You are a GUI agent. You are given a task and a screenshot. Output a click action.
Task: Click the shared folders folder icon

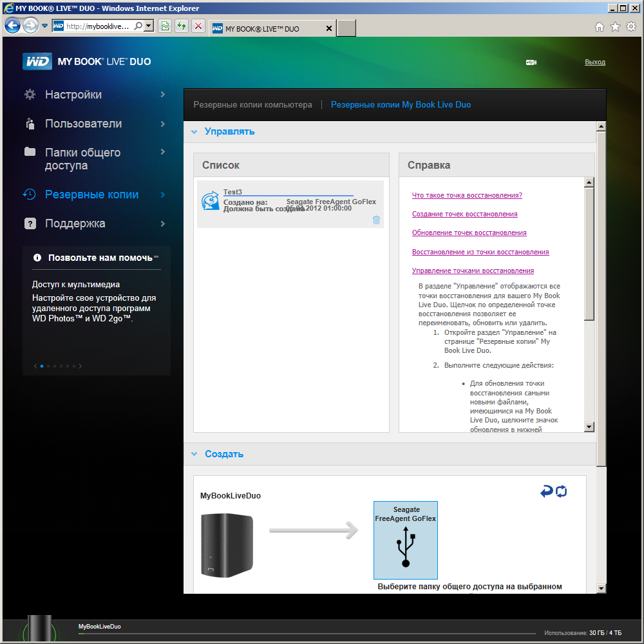pos(30,152)
